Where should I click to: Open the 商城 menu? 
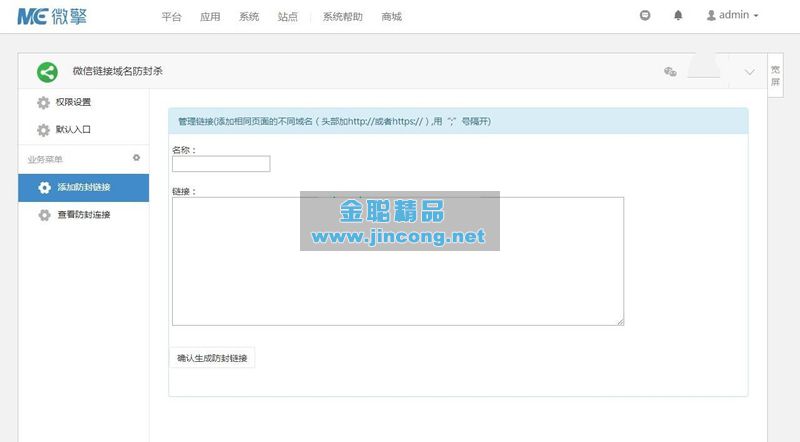(391, 17)
